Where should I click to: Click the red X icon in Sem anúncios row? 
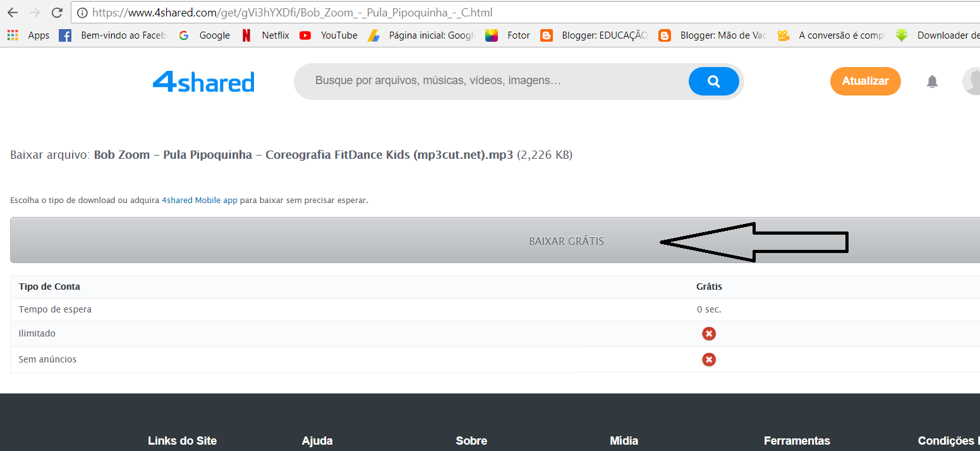click(x=709, y=359)
